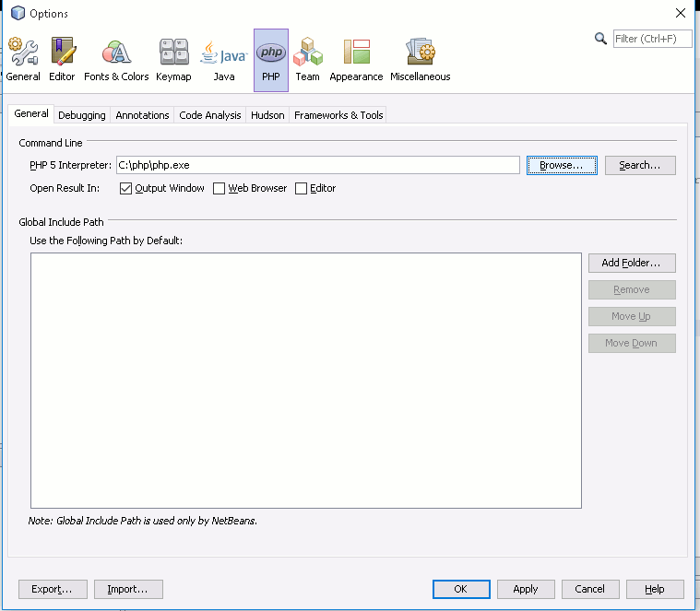Select the PHP options category
Viewport: 700px width, 611px height.
271,60
